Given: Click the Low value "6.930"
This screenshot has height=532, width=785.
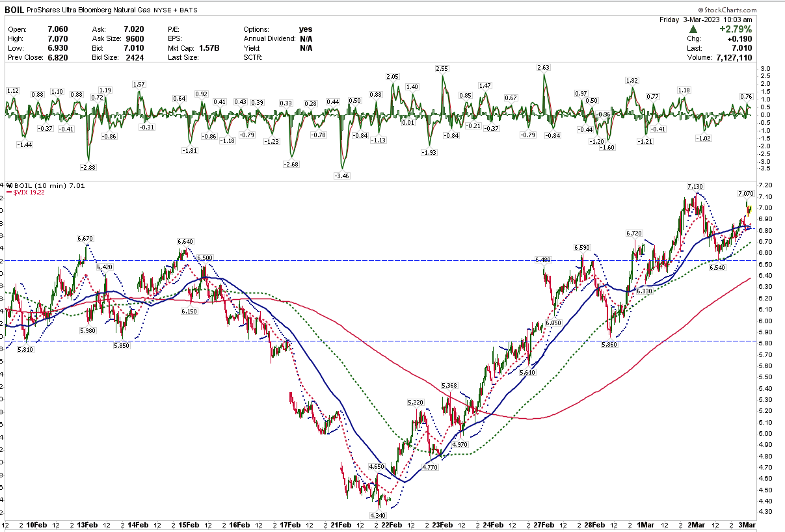Looking at the screenshot, I should pos(57,48).
